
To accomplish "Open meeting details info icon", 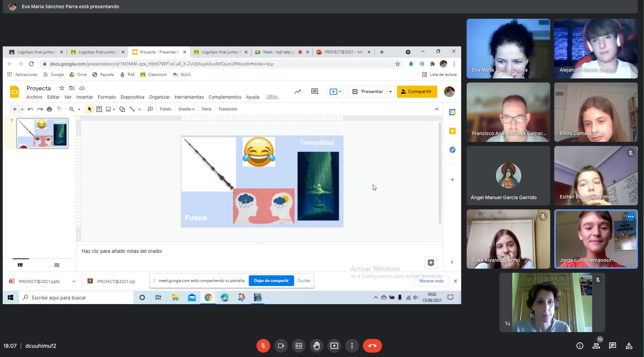I will click(580, 346).
